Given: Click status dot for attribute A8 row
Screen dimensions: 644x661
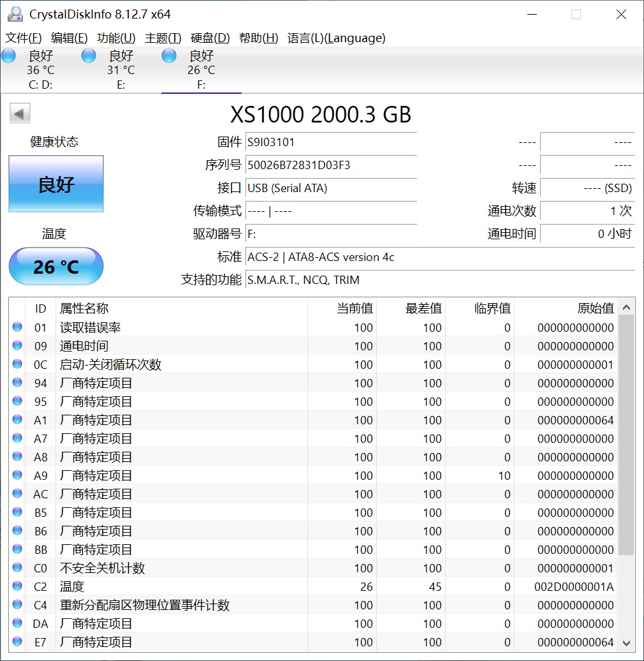Looking at the screenshot, I should tap(17, 456).
